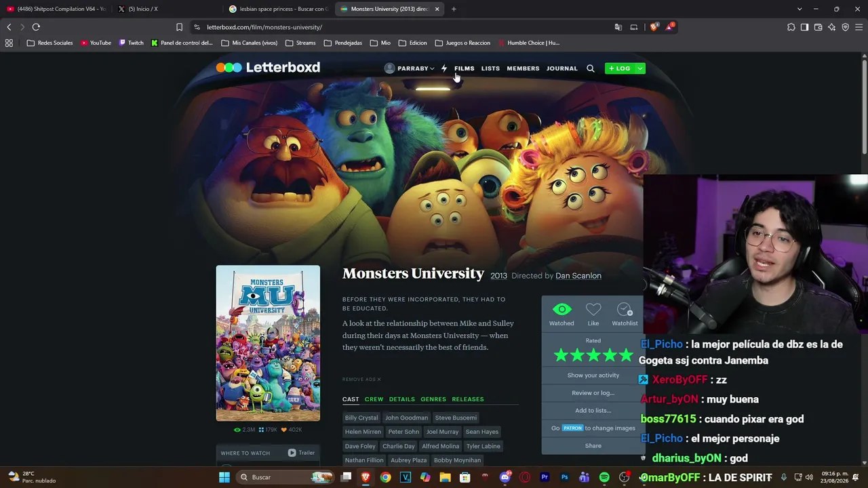Open Letterboxd search magnifier icon
This screenshot has width=868, height=488.
pyautogui.click(x=591, y=68)
